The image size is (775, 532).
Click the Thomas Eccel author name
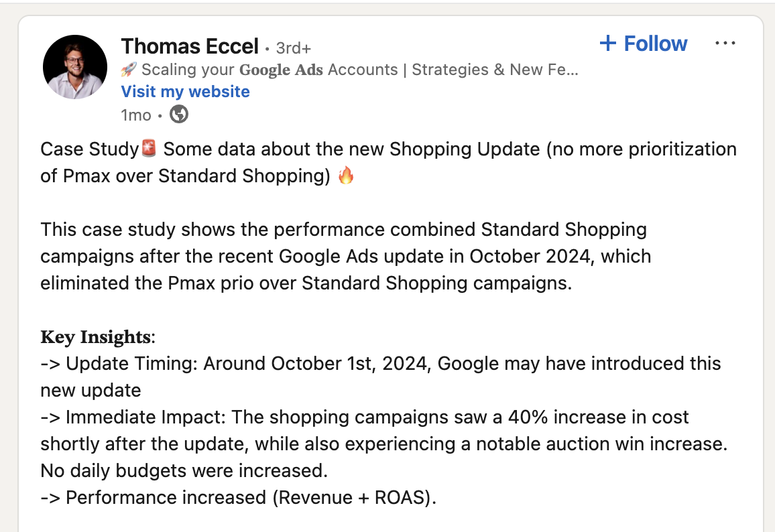point(190,47)
